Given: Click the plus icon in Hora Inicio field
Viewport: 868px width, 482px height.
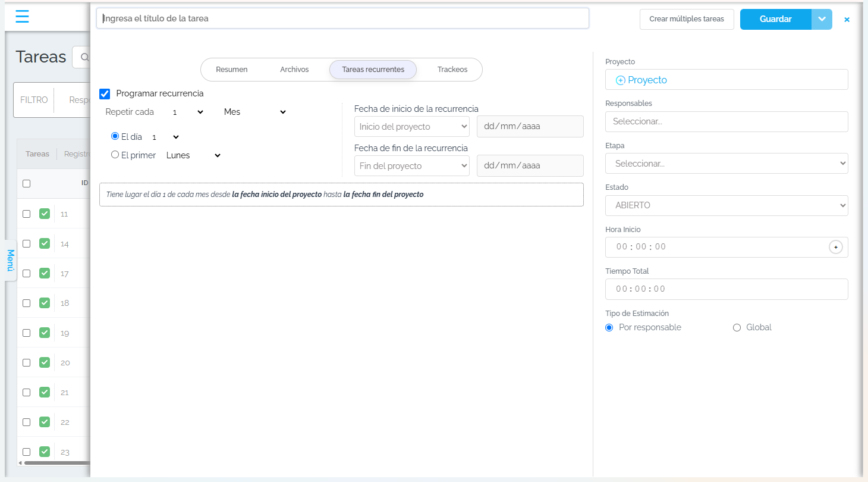Looking at the screenshot, I should (x=835, y=247).
